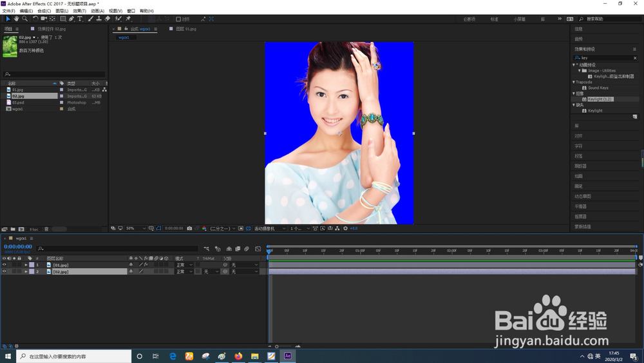Open the composition mini-flowchart in timeline

[207, 249]
